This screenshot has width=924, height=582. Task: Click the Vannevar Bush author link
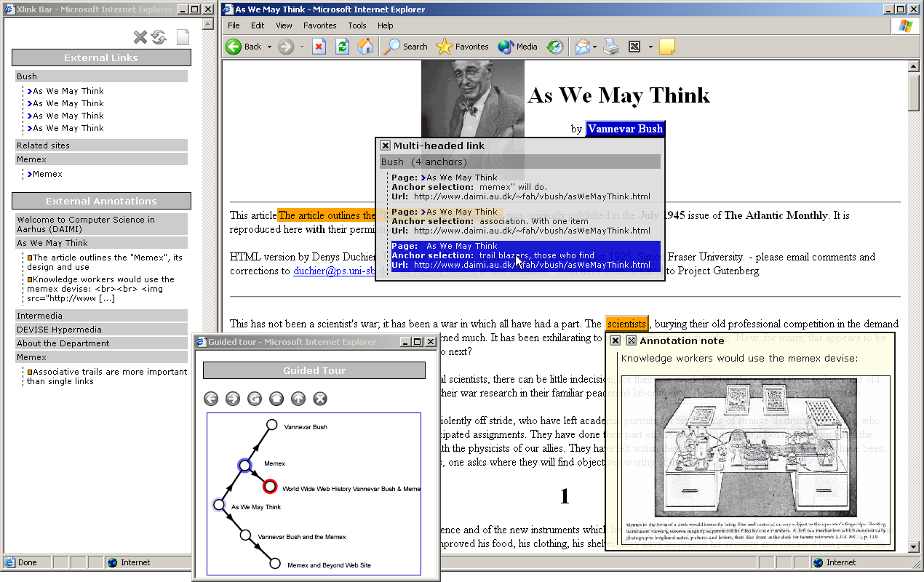pos(626,129)
